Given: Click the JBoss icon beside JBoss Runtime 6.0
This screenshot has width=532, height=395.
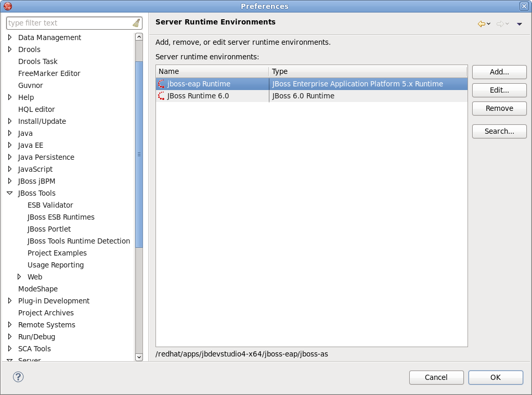Looking at the screenshot, I should coord(161,96).
